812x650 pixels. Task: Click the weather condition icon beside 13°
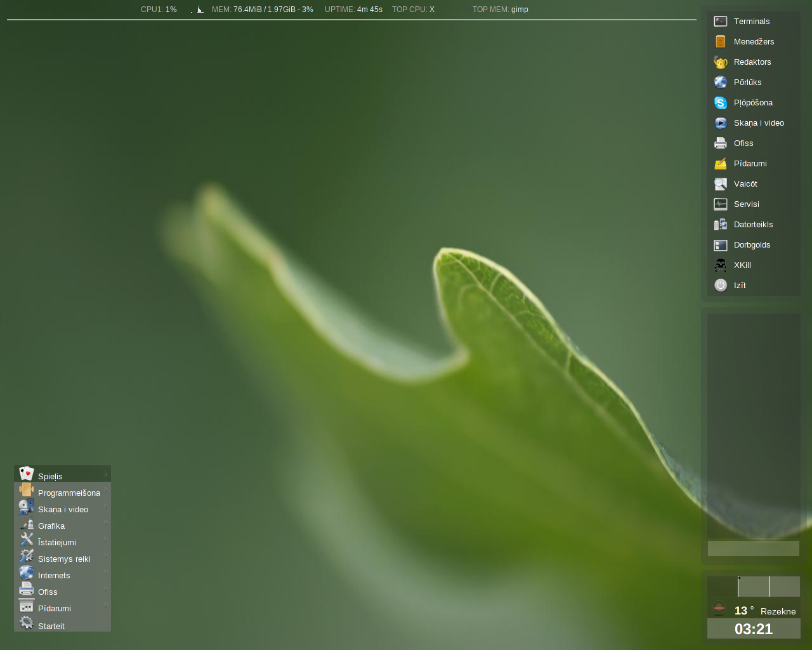(x=719, y=609)
